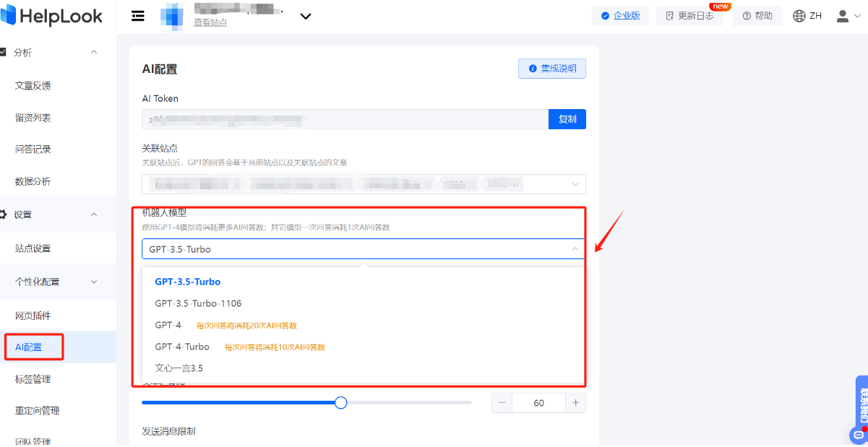Click the slider handle at 60
The height and width of the screenshot is (447, 868).
coord(341,402)
